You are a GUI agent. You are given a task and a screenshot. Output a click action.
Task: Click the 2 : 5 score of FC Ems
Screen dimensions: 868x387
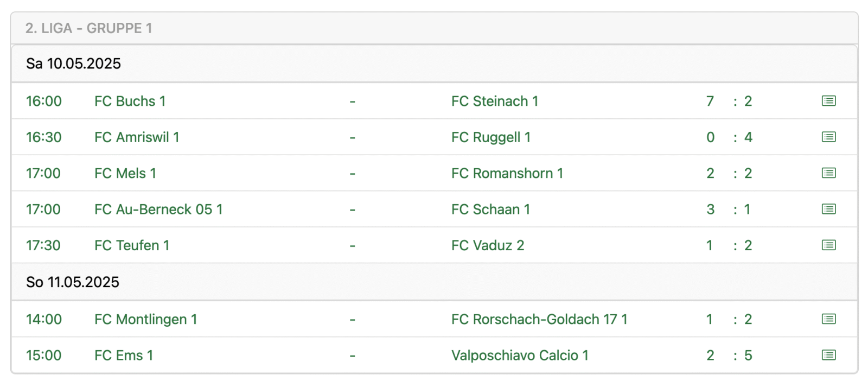[729, 356]
